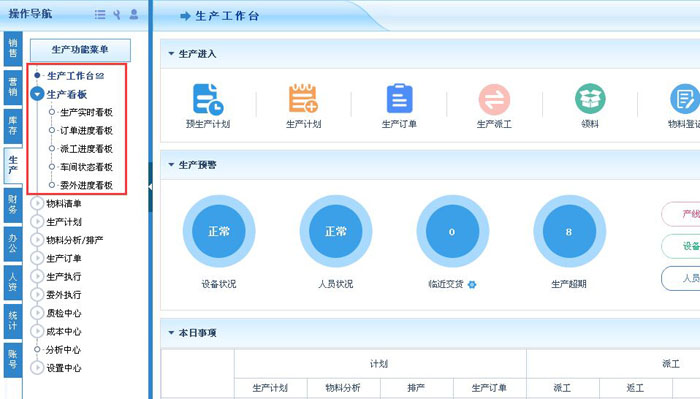Click the 生产功能菜单 button

point(80,50)
